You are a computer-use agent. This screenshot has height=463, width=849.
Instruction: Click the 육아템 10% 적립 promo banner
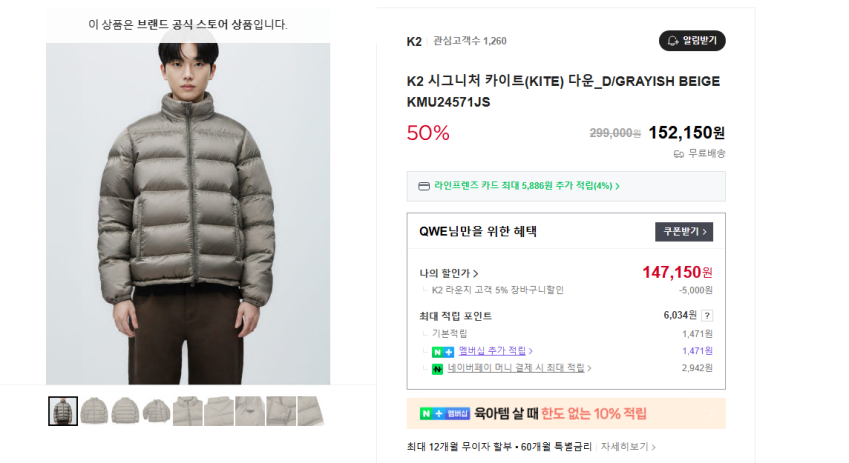tap(566, 413)
